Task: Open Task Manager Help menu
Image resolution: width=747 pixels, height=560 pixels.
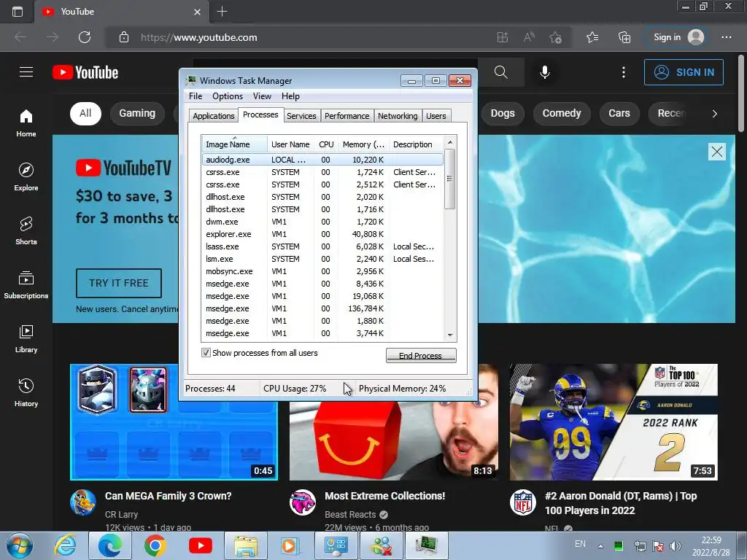Action: pos(290,96)
